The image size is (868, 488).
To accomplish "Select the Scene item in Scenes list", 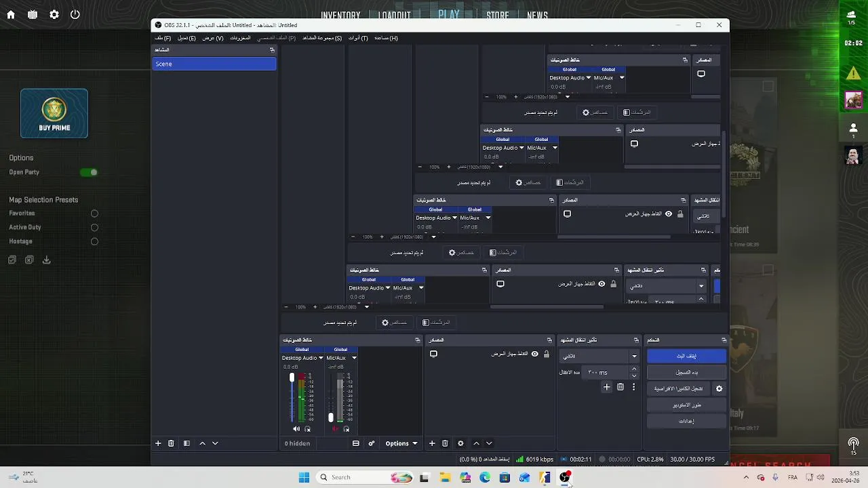I will tap(214, 64).
